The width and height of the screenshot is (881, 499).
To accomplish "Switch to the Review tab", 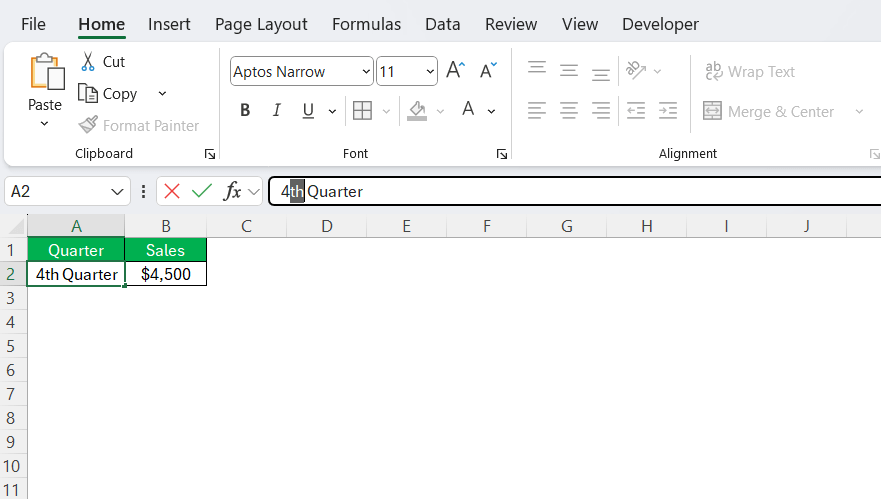I will tap(511, 24).
